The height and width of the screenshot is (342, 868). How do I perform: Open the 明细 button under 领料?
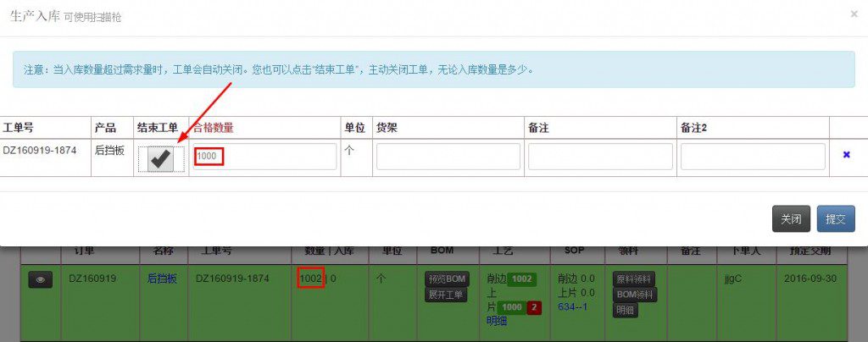click(626, 310)
